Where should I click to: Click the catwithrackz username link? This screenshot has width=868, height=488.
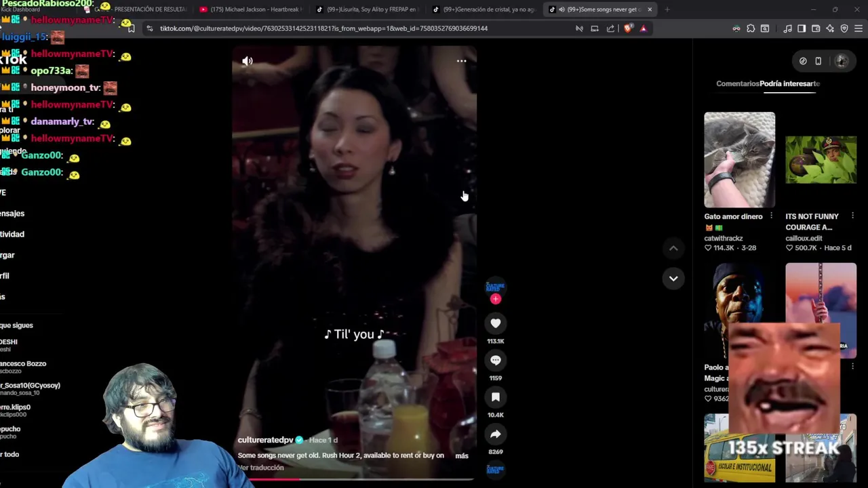724,239
